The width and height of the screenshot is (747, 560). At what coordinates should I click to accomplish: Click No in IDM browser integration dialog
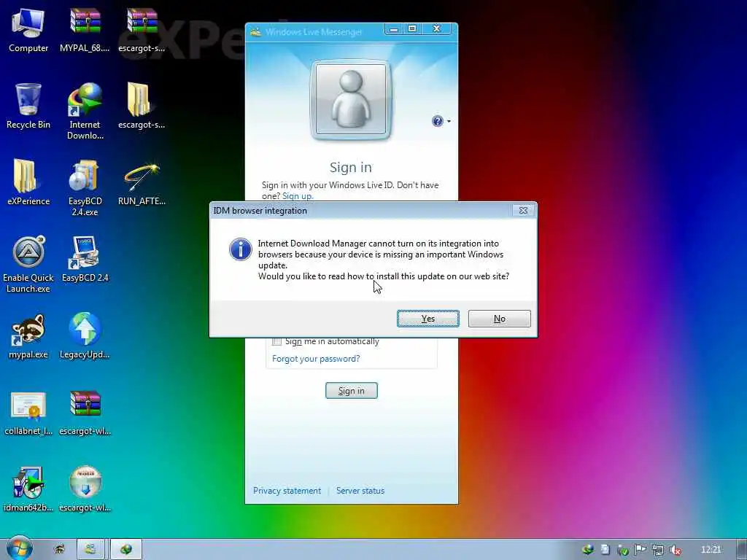click(499, 319)
